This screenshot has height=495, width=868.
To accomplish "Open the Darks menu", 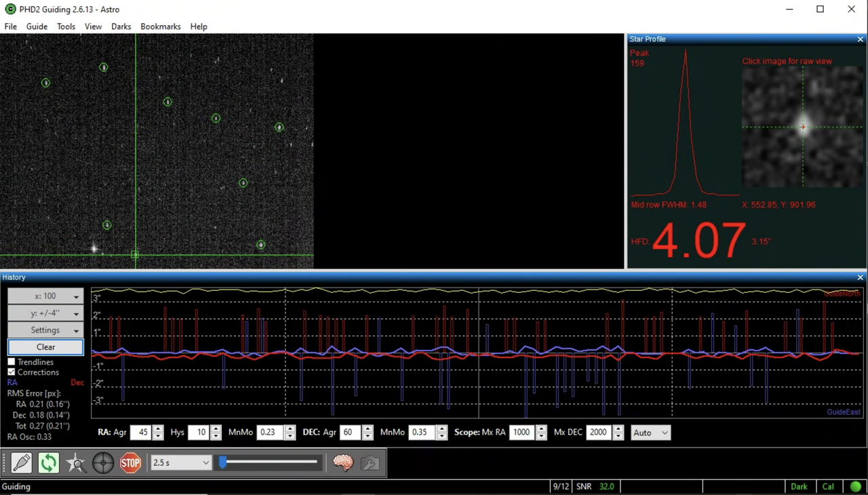I will (x=121, y=26).
